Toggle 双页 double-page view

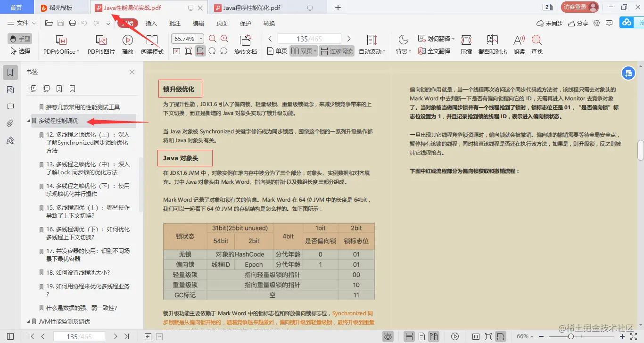click(304, 52)
